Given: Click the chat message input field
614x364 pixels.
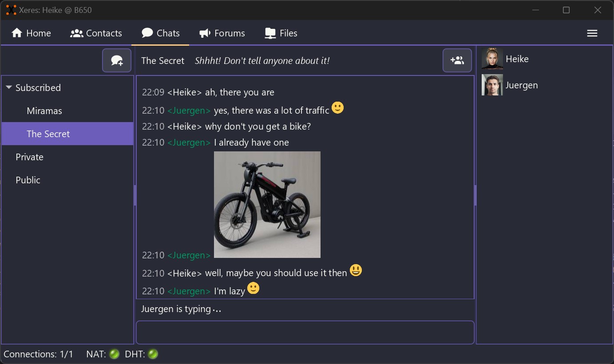Looking at the screenshot, I should point(305,332).
